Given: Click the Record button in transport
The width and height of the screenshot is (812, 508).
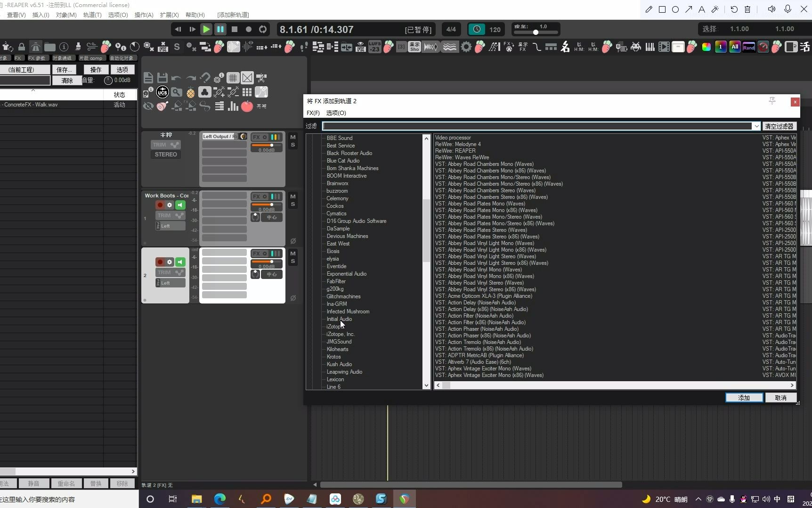Looking at the screenshot, I should coord(249,29).
